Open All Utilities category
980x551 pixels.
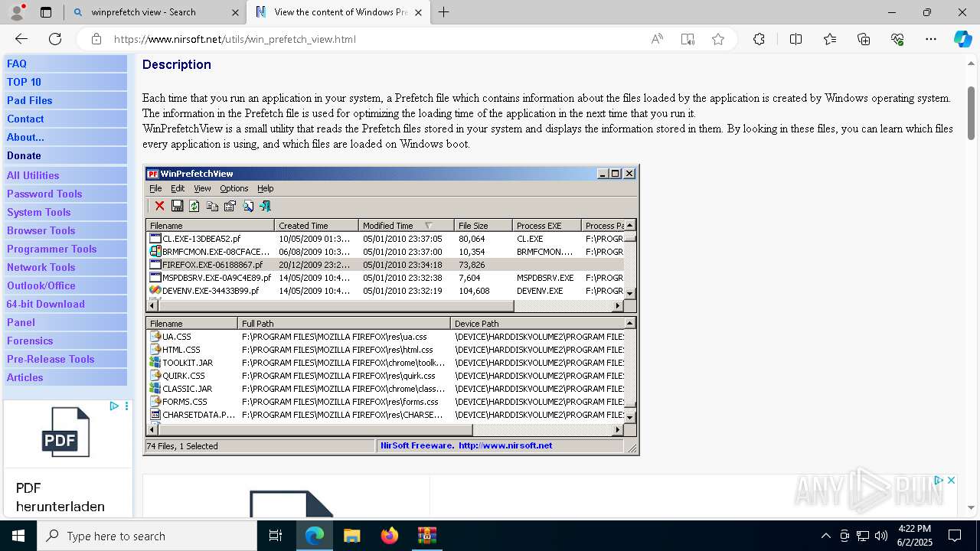[33, 175]
